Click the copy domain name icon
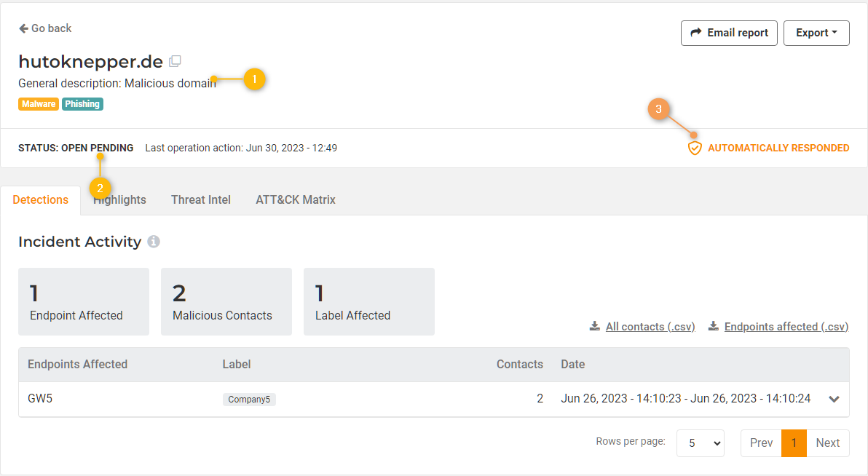 tap(175, 61)
